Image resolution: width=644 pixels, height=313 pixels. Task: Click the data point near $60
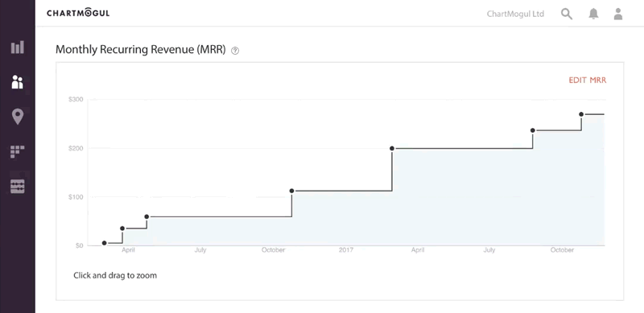tap(147, 216)
